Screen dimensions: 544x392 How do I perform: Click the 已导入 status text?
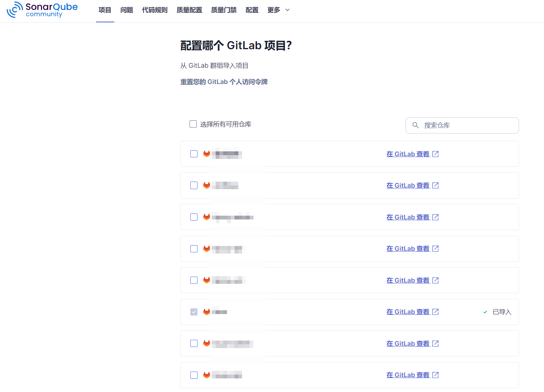pyautogui.click(x=502, y=312)
